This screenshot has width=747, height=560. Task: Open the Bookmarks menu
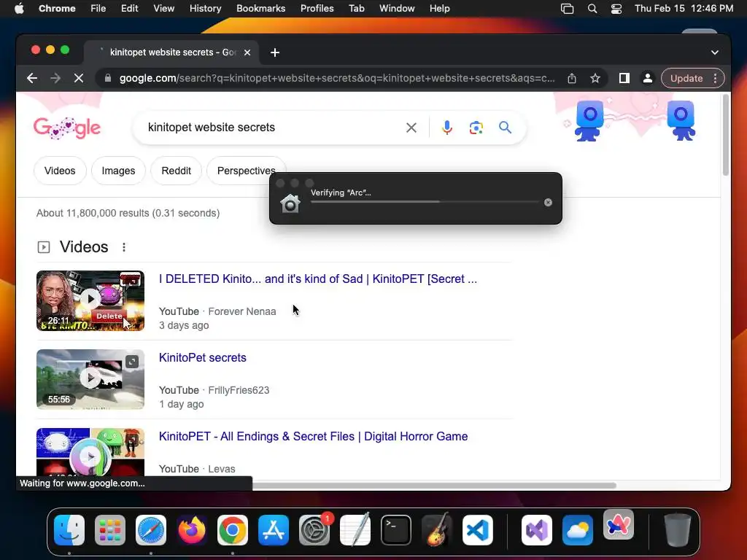click(260, 9)
